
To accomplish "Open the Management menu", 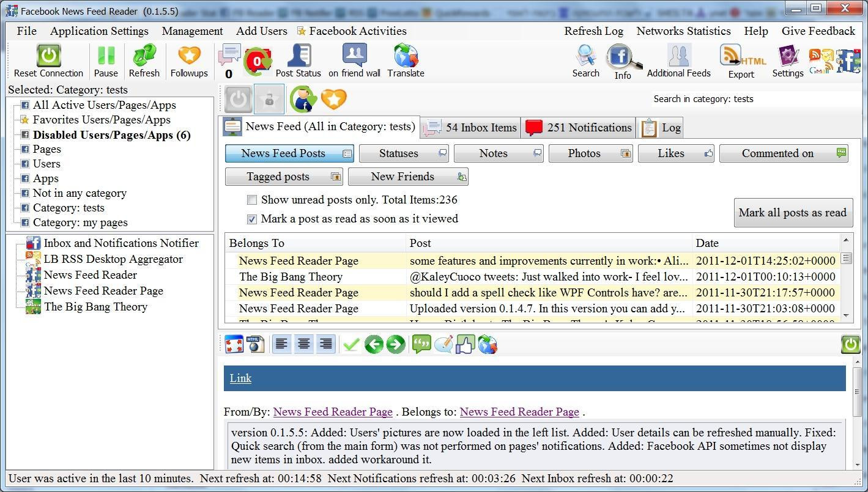I will (x=192, y=31).
